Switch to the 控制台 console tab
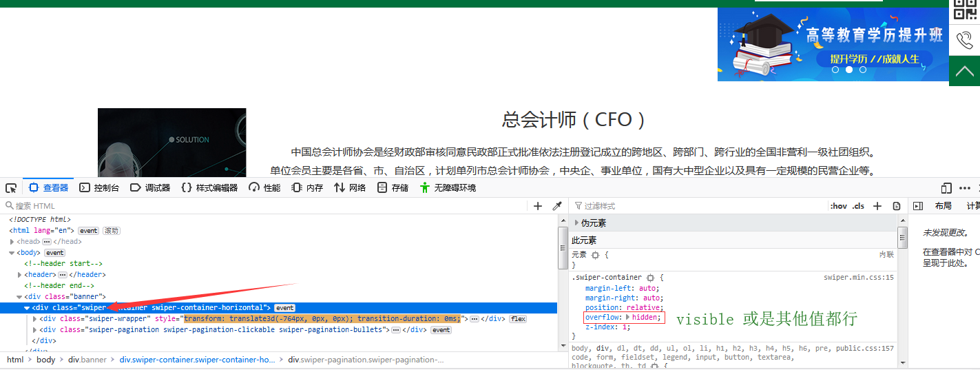The width and height of the screenshot is (980, 370). point(99,187)
